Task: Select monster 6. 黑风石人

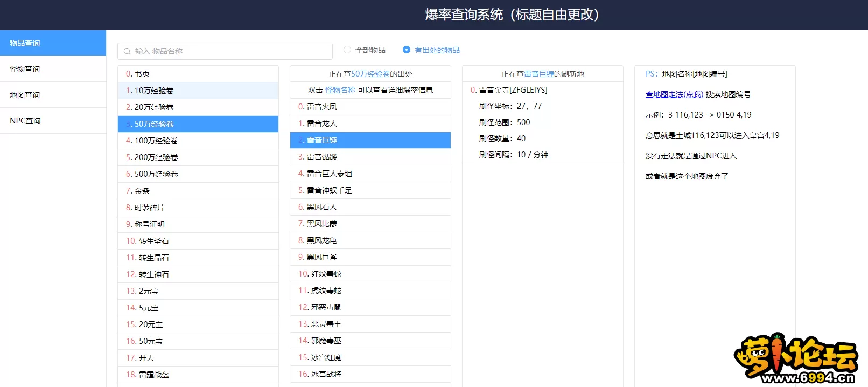Action: pos(370,207)
